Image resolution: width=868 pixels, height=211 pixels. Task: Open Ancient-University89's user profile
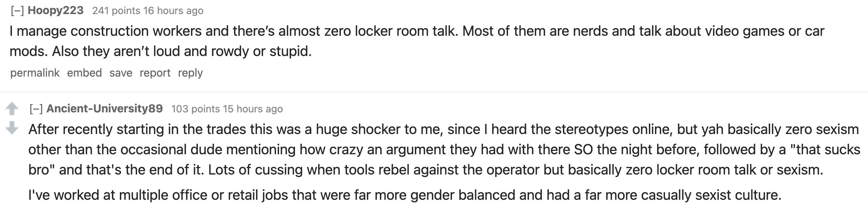(x=104, y=109)
